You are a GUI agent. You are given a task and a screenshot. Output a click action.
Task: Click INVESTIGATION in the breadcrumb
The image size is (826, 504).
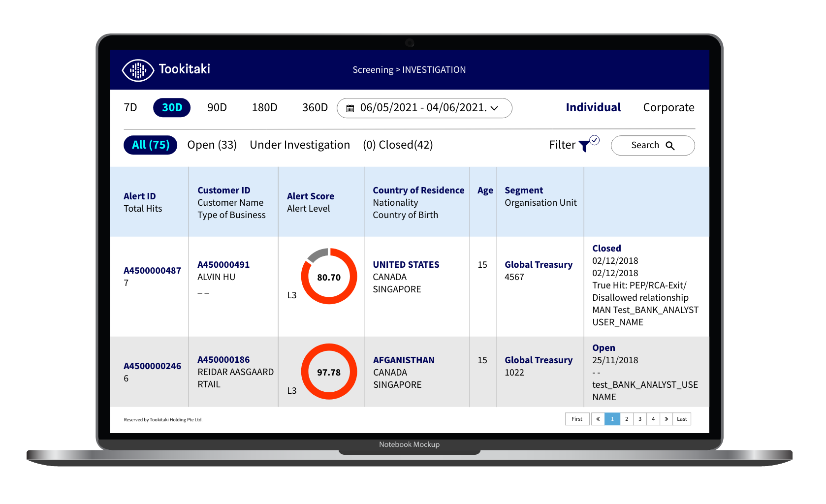pyautogui.click(x=434, y=70)
